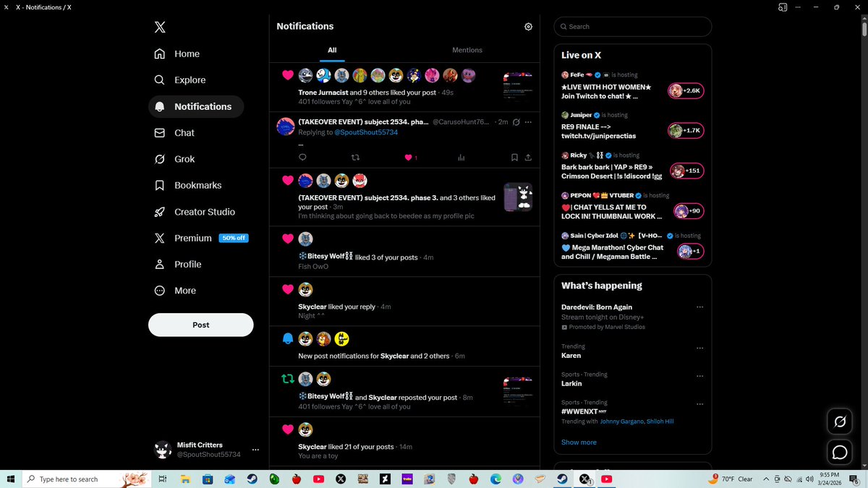Click the Windows taskbar search box
The height and width of the screenshot is (488, 868).
pos(87,479)
